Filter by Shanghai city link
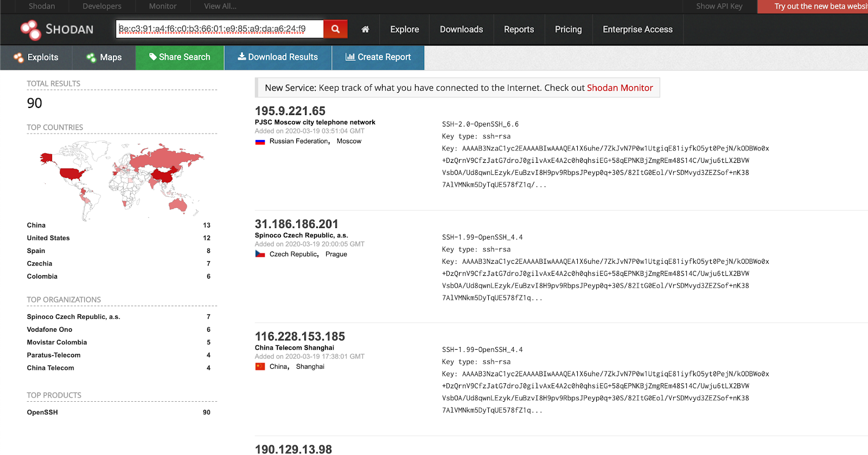 (x=310, y=366)
